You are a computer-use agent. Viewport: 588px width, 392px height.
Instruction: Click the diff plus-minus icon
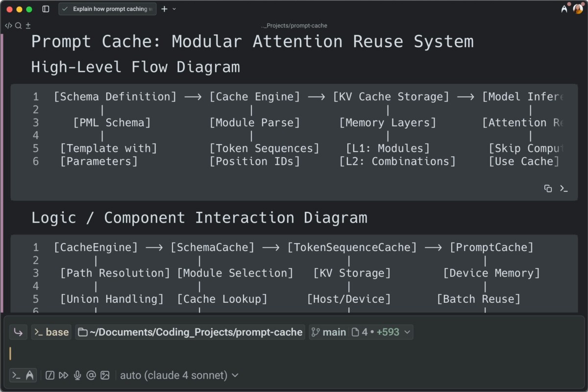28,25
